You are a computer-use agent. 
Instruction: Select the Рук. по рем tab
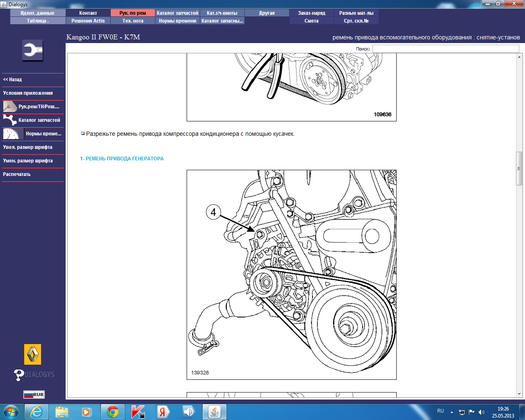pyautogui.click(x=133, y=13)
